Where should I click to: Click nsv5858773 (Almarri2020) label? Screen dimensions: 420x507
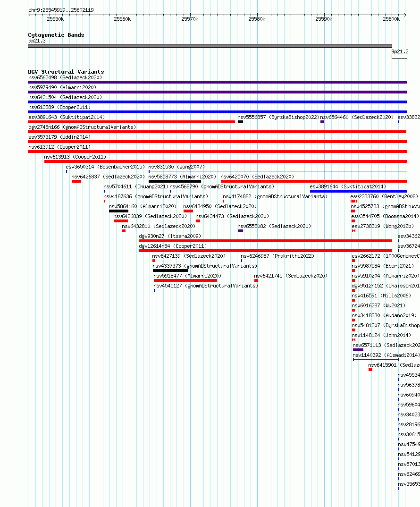182,177
